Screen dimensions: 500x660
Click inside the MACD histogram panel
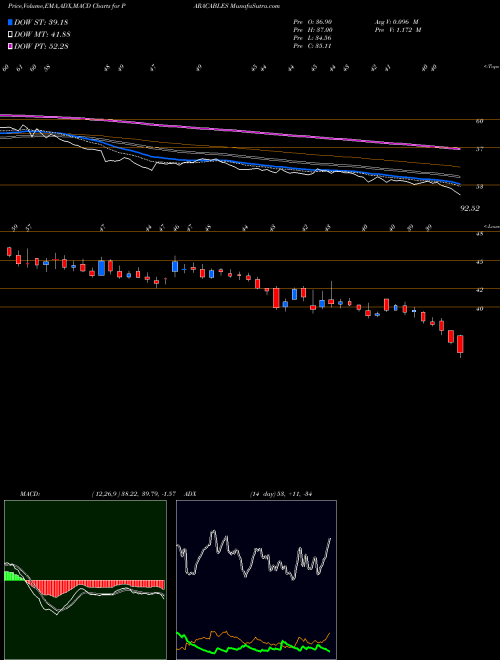[85, 580]
